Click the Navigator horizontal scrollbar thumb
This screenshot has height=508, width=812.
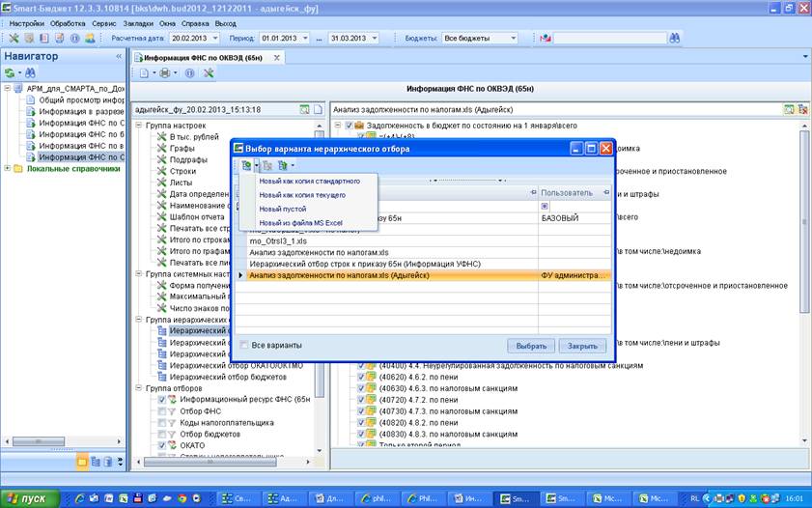click(39, 441)
